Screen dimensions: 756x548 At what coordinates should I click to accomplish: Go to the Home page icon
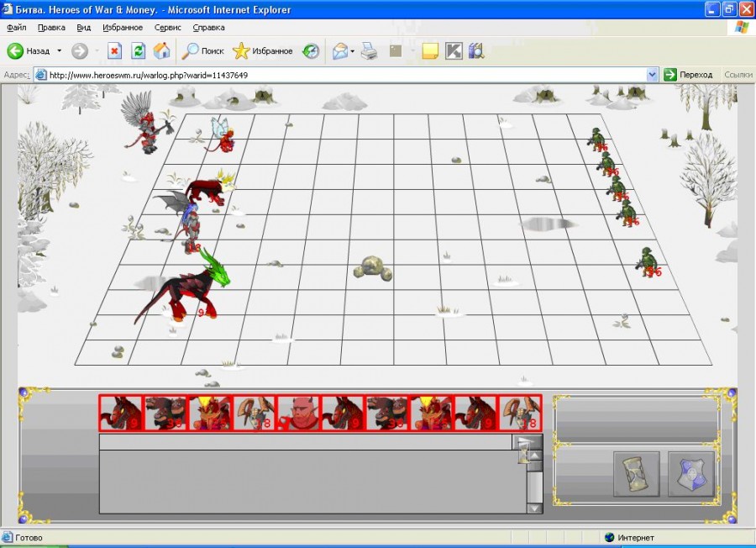click(162, 50)
